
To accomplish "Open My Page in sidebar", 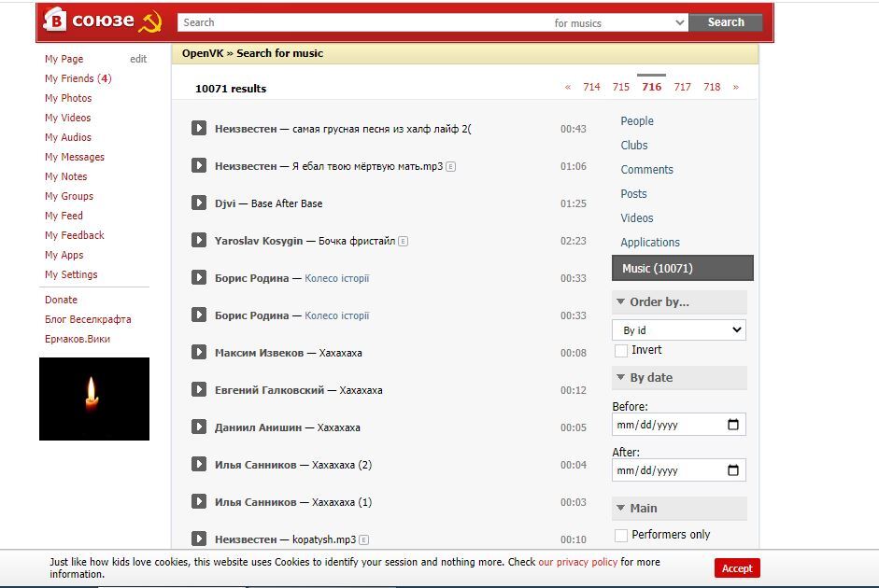I will 64,59.
